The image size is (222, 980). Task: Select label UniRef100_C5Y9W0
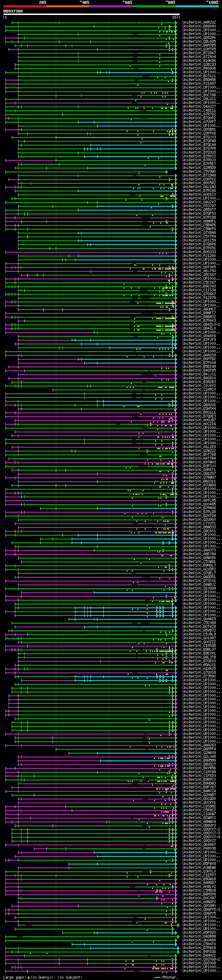[199, 172]
